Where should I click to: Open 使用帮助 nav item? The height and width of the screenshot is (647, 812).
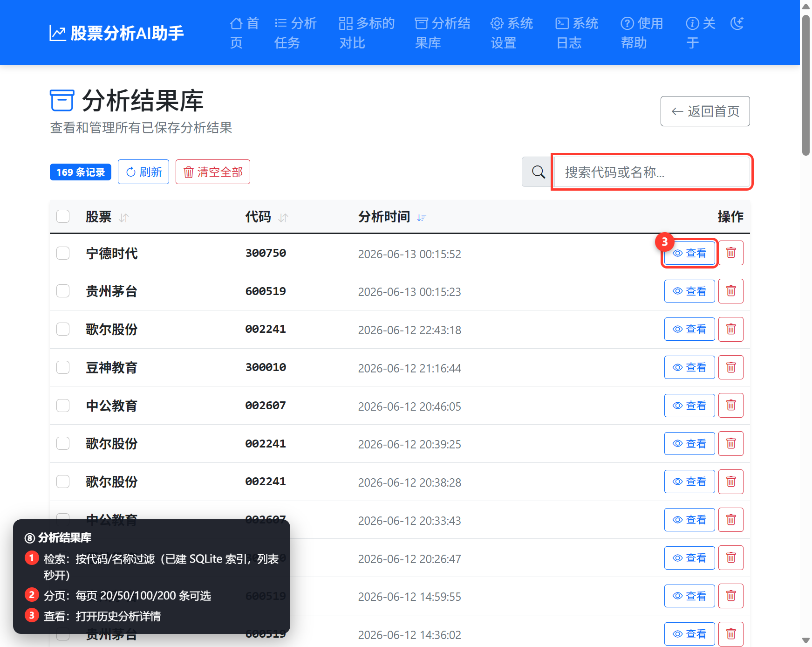click(x=642, y=33)
